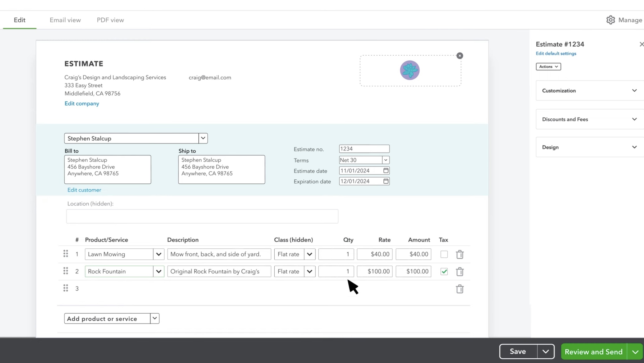Click the Edit company link
Image resolution: width=644 pixels, height=363 pixels.
[x=82, y=103]
